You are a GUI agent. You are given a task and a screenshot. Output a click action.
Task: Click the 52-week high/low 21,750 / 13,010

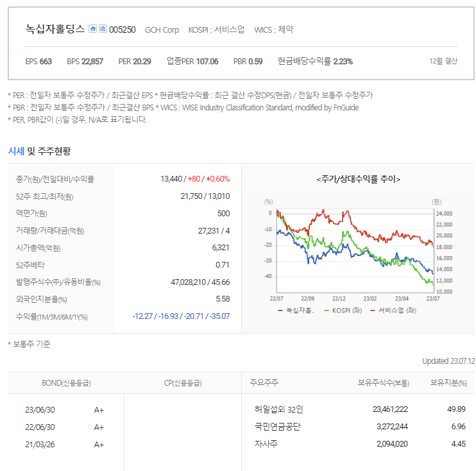(x=205, y=196)
